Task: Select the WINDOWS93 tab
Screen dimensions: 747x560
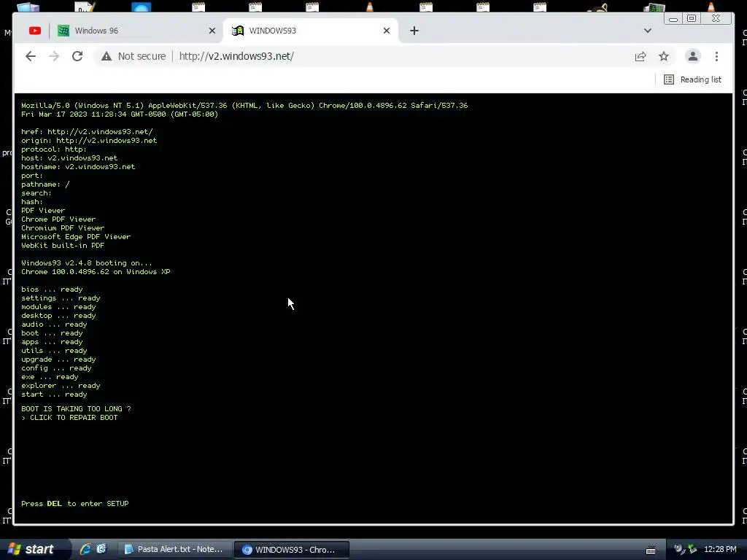Action: pyautogui.click(x=311, y=31)
